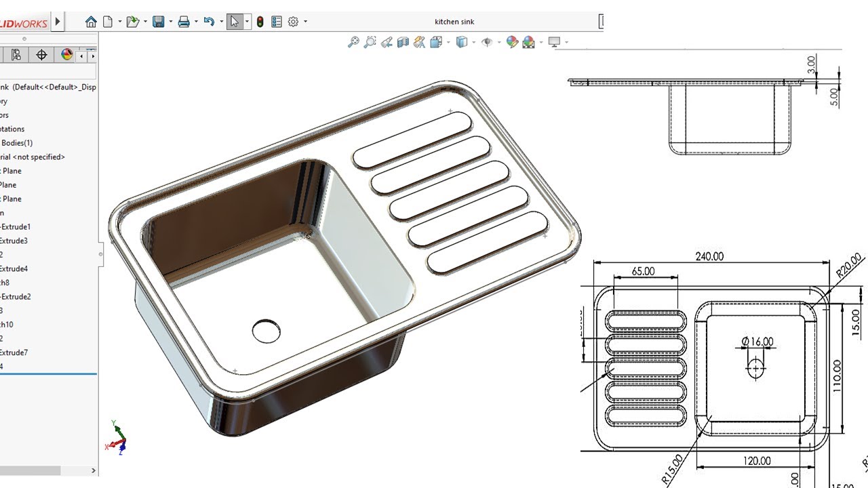
Task: Select the Bodies(1) folder in the tree
Action: coord(17,143)
